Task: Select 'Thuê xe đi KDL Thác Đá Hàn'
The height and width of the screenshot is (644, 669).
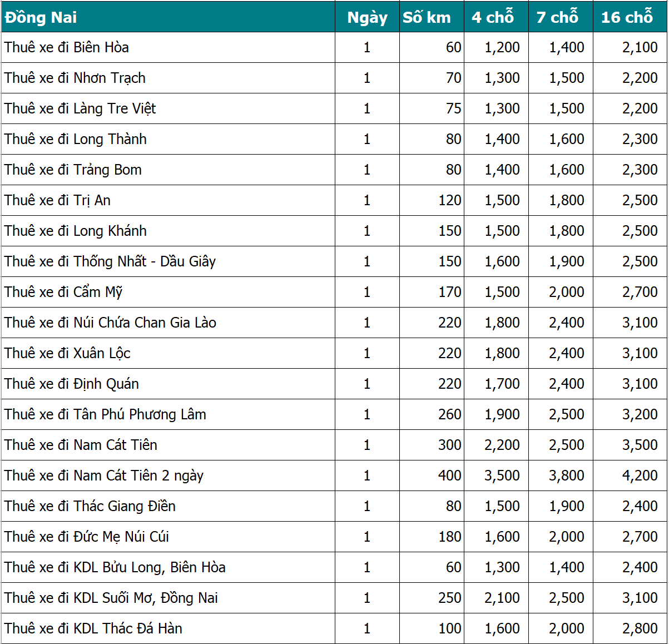Action: [93, 628]
